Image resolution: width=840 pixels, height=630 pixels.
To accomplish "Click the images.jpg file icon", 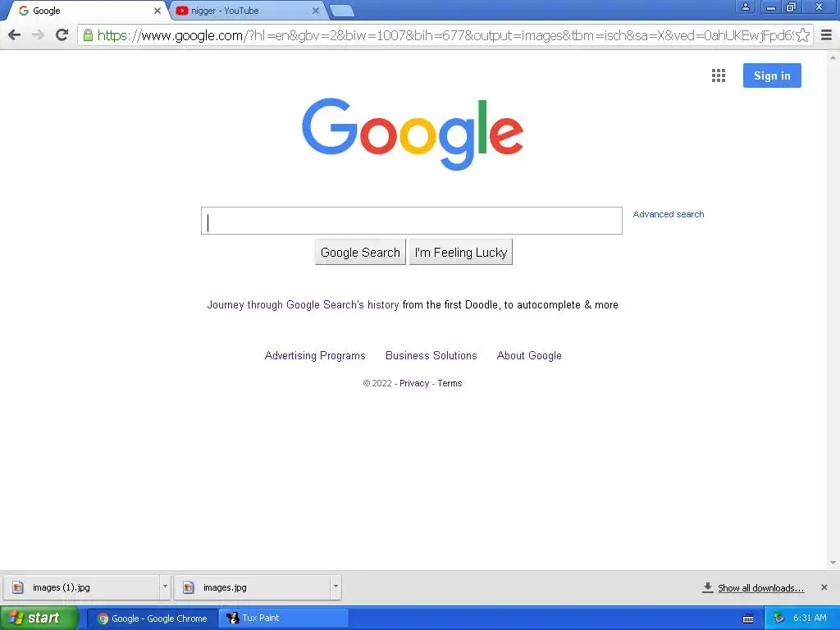I will click(188, 587).
